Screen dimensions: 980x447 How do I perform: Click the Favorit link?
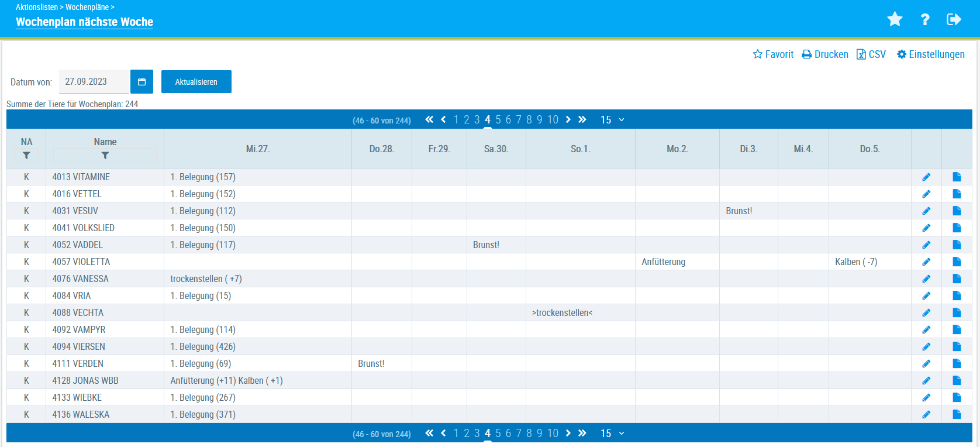(773, 54)
